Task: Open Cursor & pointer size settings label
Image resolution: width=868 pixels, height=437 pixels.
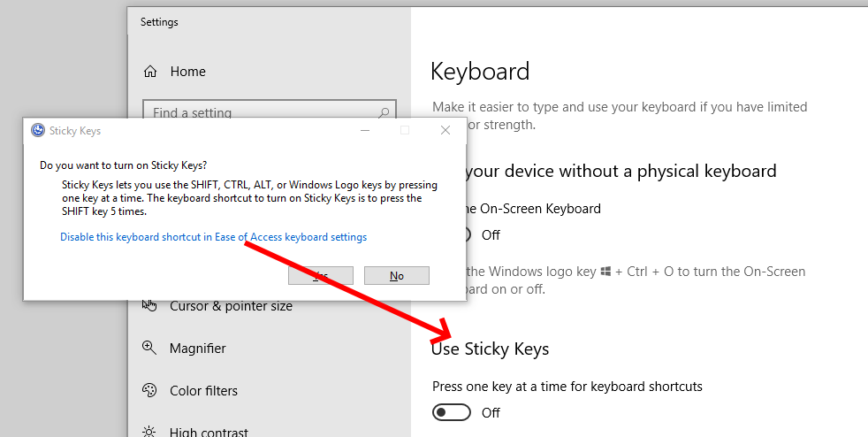Action: click(x=231, y=306)
